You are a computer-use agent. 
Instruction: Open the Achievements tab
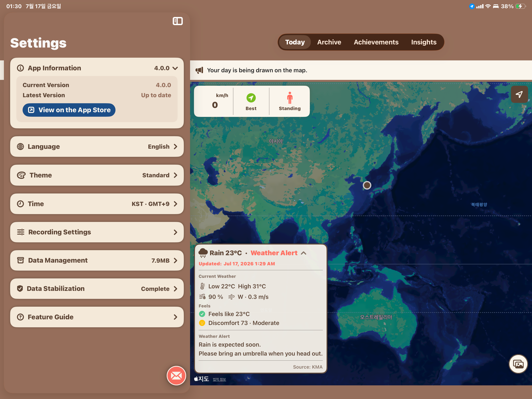click(x=376, y=42)
